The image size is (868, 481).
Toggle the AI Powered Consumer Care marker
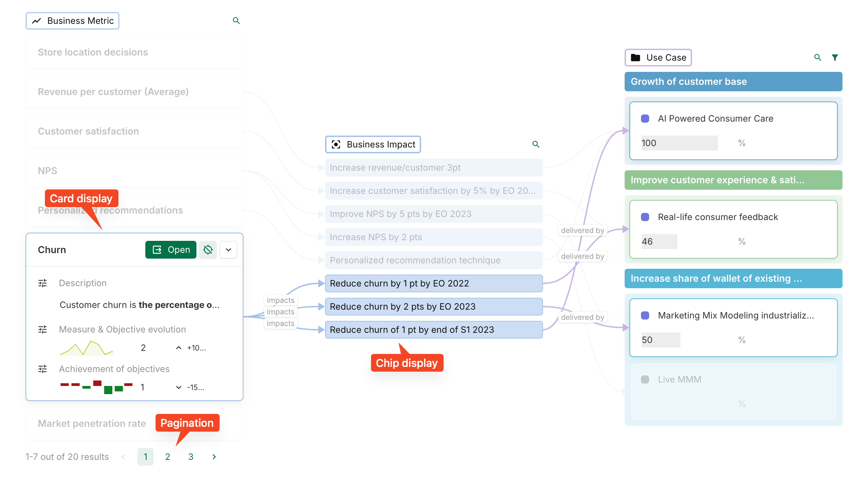pos(645,119)
